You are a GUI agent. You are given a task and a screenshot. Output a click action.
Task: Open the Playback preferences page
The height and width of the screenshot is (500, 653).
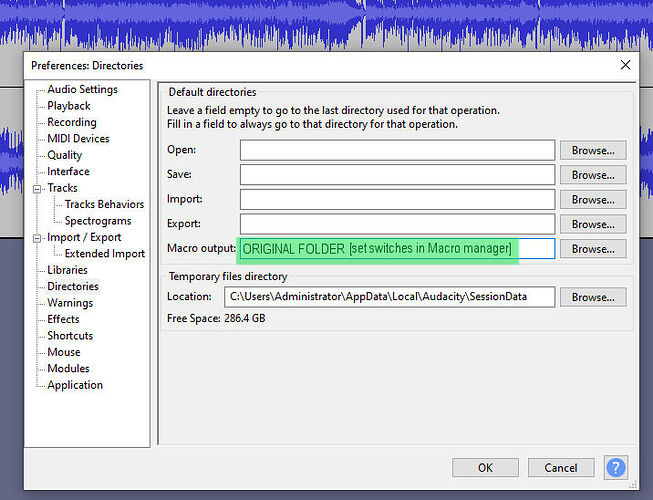click(x=69, y=106)
